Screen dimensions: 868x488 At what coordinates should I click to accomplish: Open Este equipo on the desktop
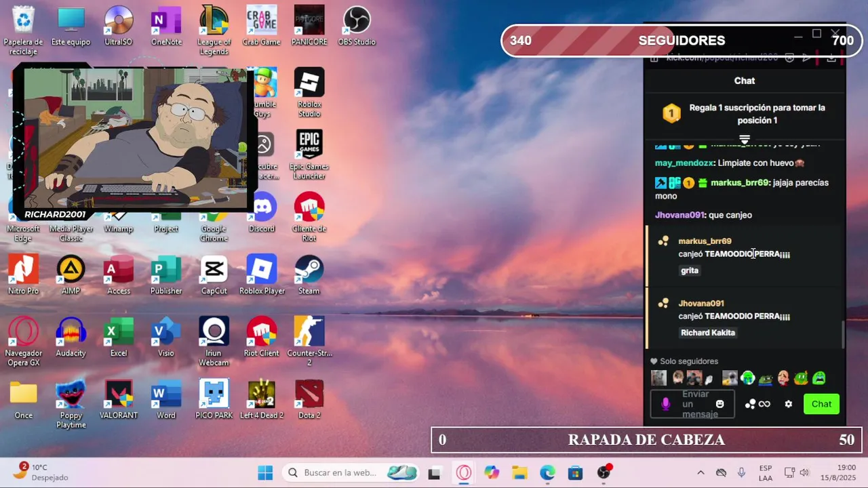coord(71,26)
